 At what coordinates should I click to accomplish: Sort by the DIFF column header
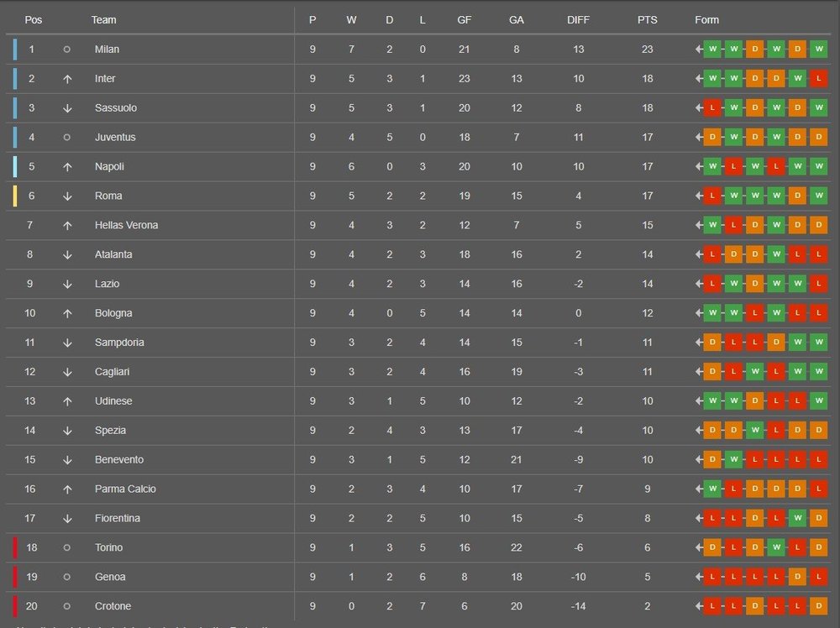click(x=578, y=20)
